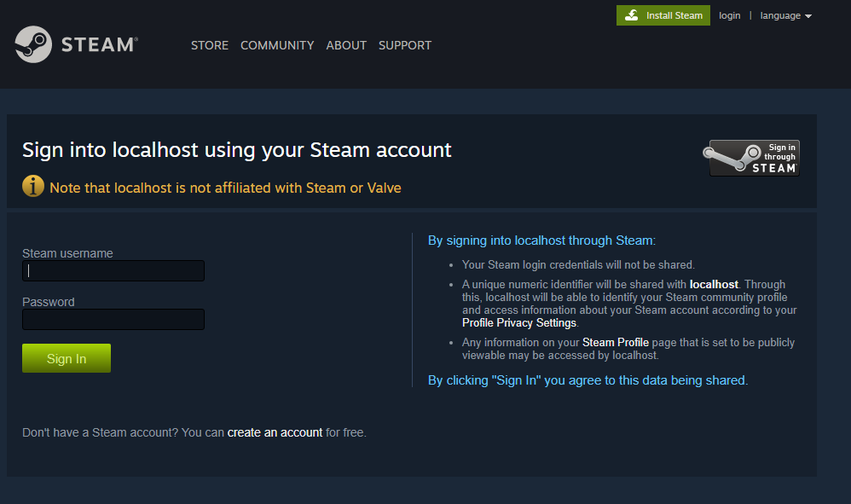Image resolution: width=851 pixels, height=504 pixels.
Task: Click the yellow info icon beside the note
Action: pos(33,186)
